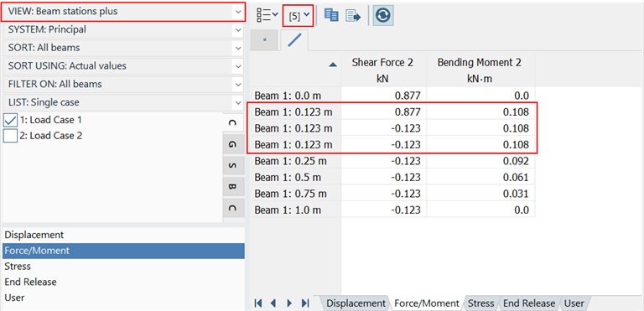Click the 0.061 bending moment cell
This screenshot has width=644, height=311.
(x=480, y=178)
